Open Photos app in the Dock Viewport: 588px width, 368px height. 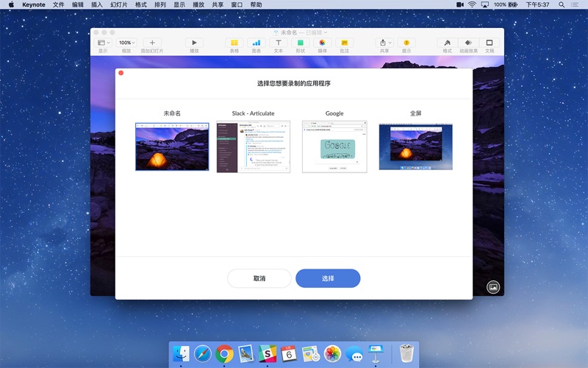(x=332, y=354)
